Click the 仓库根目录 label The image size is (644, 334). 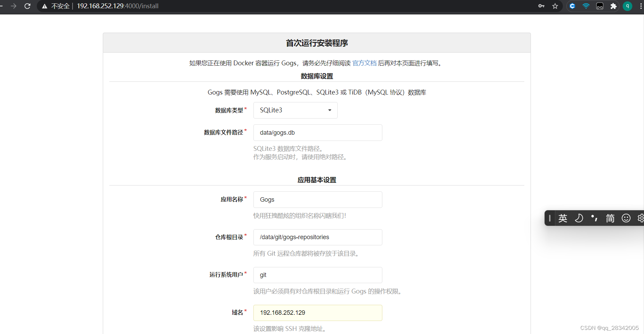click(229, 237)
